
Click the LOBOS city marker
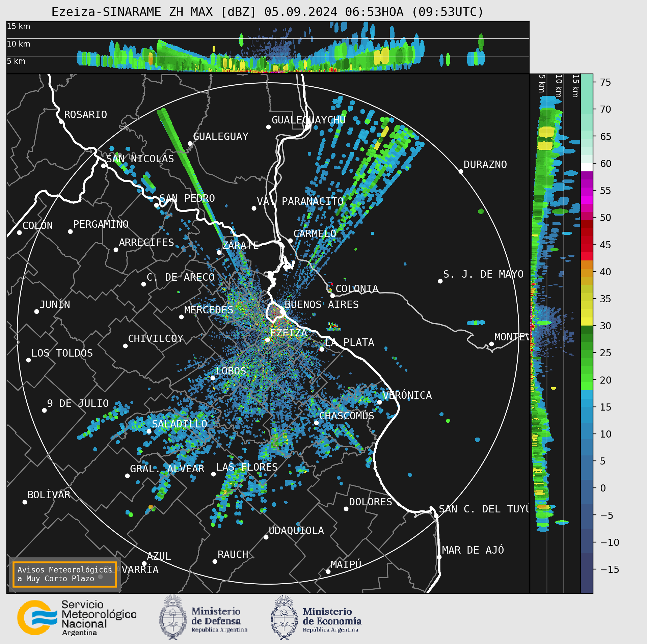point(213,378)
